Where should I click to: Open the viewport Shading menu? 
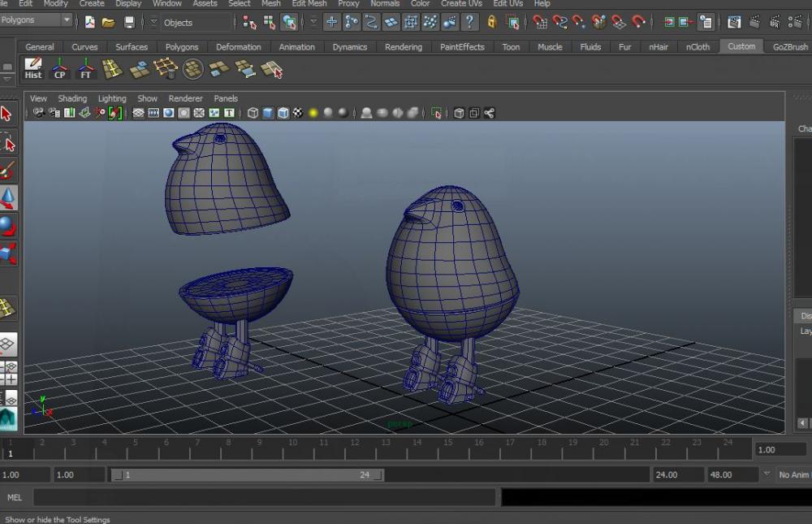coord(72,98)
